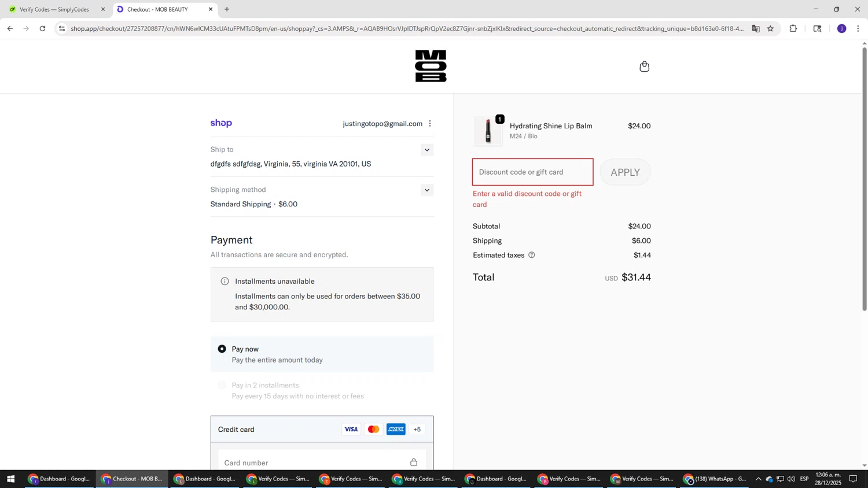Click the volume icon in system tray
This screenshot has width=868, height=488.
(x=791, y=479)
